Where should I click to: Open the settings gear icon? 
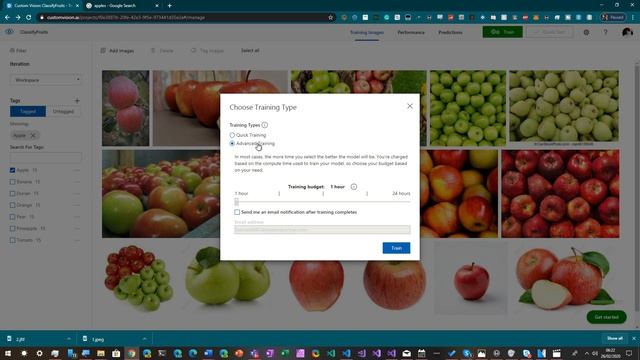click(586, 32)
